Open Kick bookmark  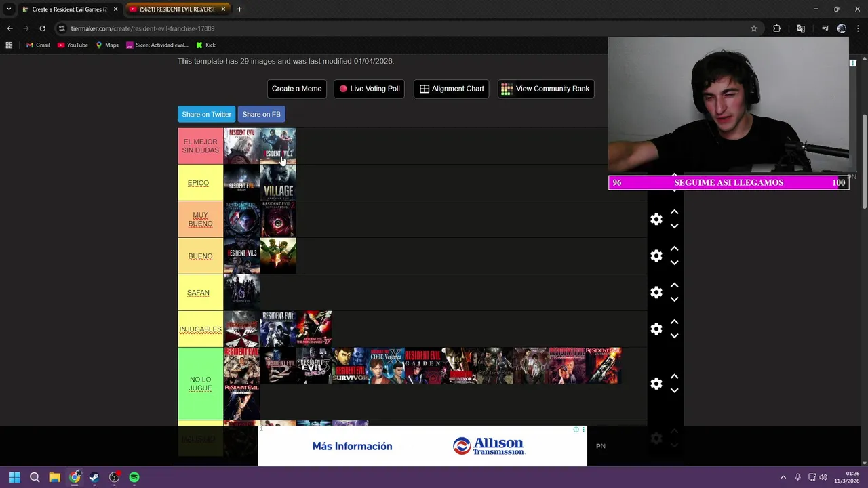(x=205, y=45)
